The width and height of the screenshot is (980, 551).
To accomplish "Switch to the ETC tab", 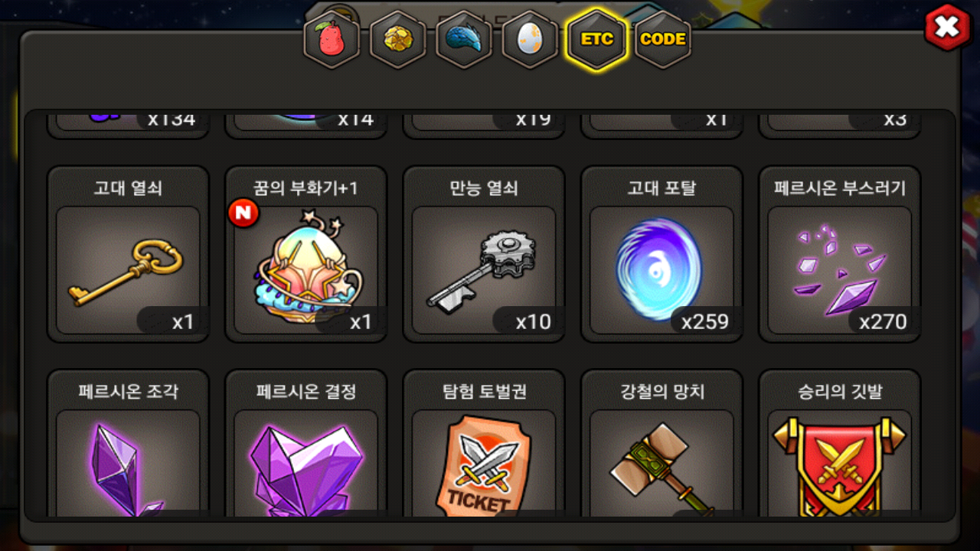I will point(596,40).
